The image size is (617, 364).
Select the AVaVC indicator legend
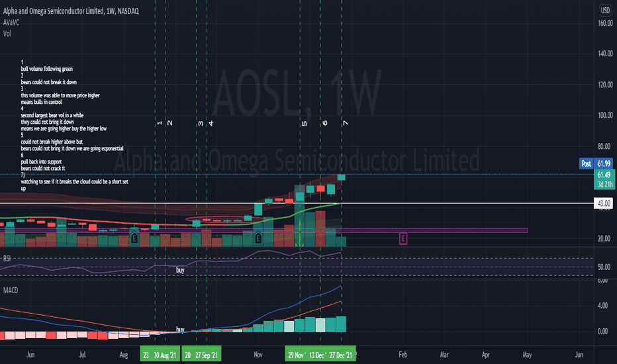click(11, 23)
